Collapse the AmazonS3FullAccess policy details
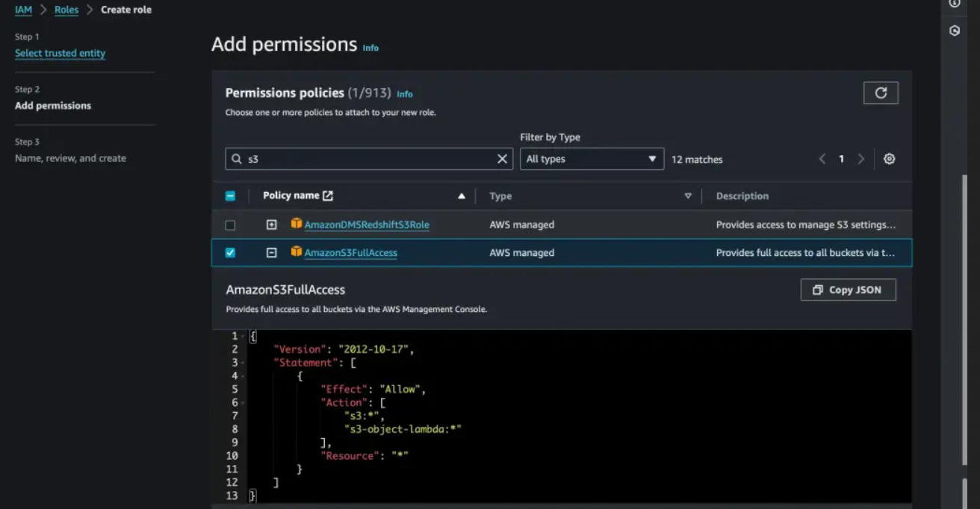The image size is (980, 509). [x=272, y=253]
